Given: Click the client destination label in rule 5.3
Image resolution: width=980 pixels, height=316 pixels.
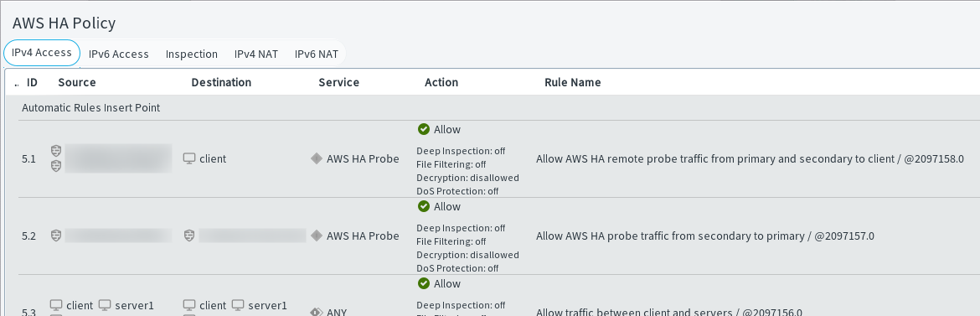Looking at the screenshot, I should click(x=213, y=305).
